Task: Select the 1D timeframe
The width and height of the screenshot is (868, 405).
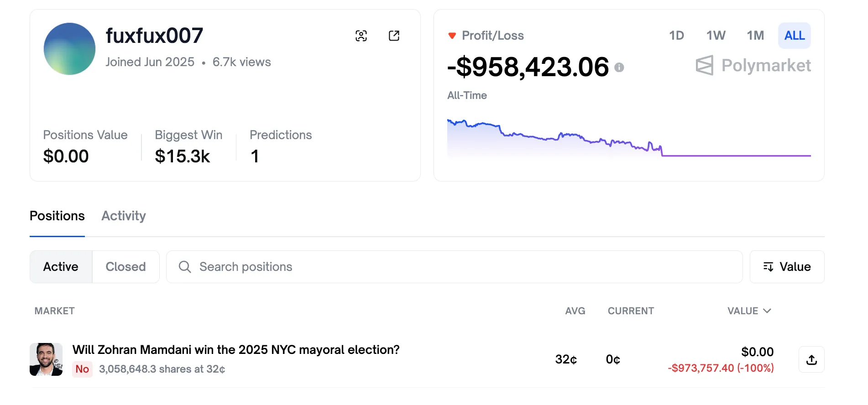Action: (x=677, y=35)
